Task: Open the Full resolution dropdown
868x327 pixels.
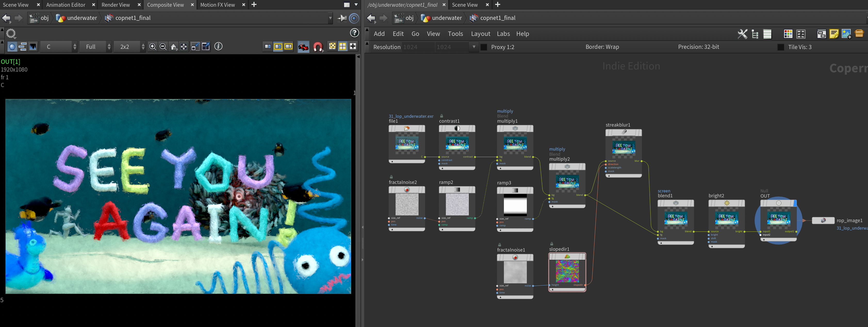Action: coord(96,46)
